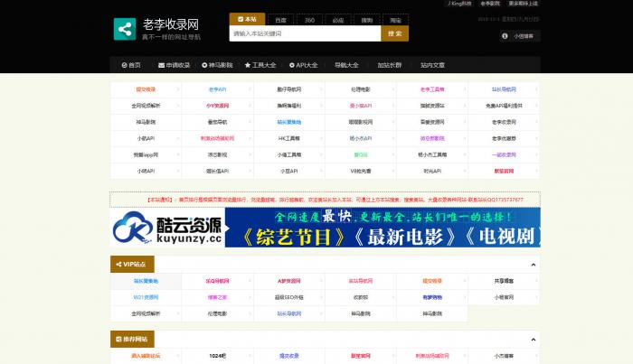Select the 百度 search engine option
Screen dimensions: 633x364
[281, 18]
